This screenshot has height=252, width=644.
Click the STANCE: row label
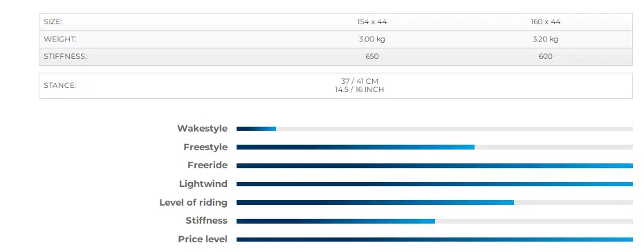coord(60,86)
